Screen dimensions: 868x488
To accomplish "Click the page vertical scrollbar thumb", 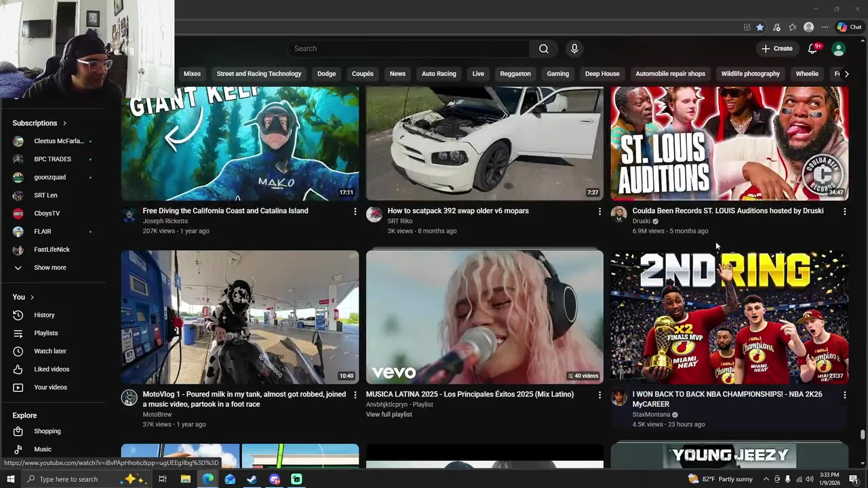I will (863, 434).
